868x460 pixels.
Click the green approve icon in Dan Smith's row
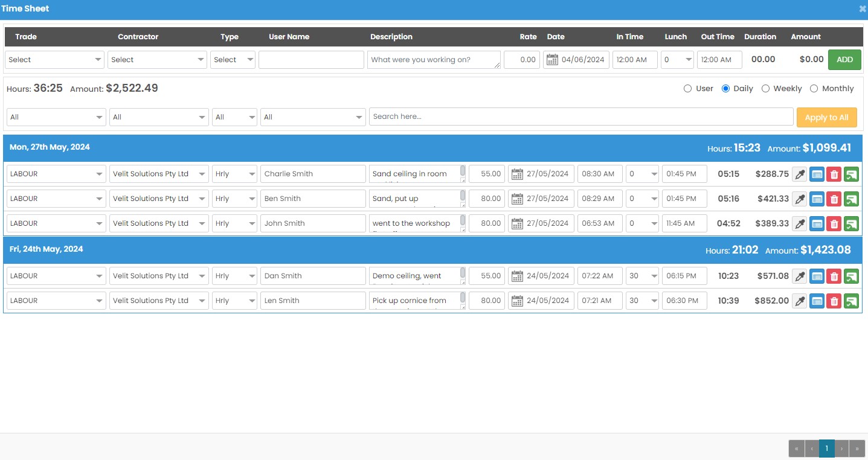pyautogui.click(x=851, y=276)
